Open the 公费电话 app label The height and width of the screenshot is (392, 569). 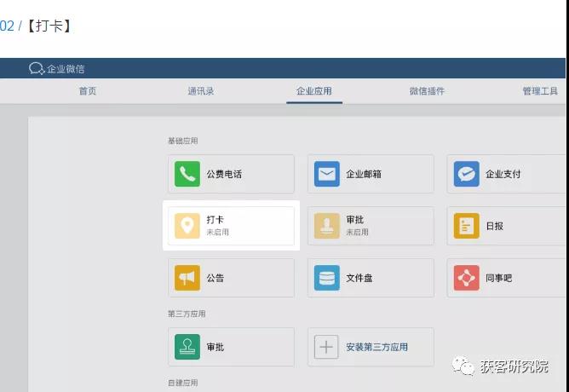tap(224, 174)
